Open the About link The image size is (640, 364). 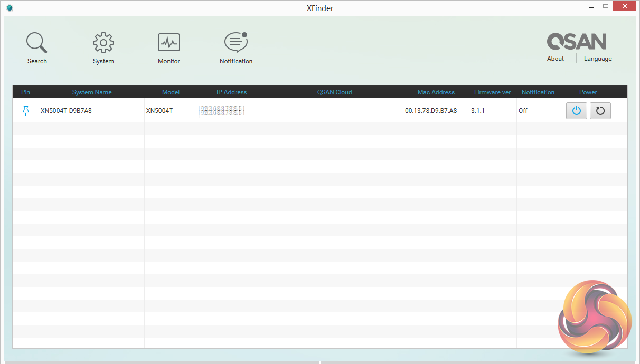click(556, 59)
